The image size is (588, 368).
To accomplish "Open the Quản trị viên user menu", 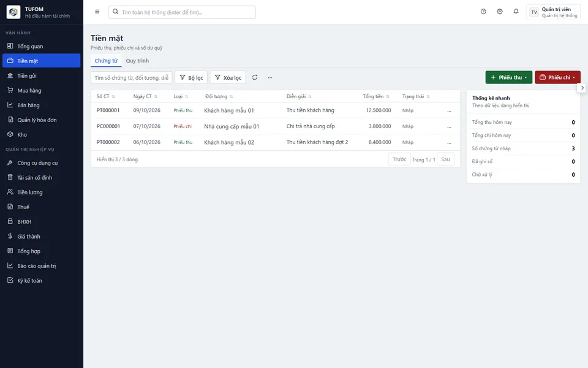I will [553, 12].
